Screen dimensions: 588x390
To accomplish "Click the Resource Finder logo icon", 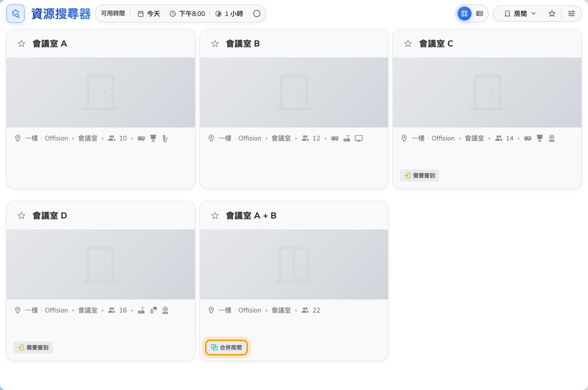I will [15, 14].
